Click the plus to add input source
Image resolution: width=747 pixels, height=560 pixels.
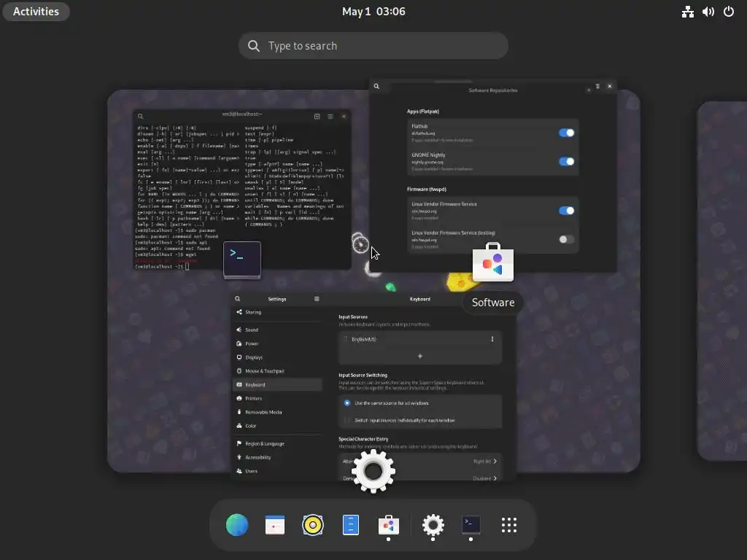point(419,356)
